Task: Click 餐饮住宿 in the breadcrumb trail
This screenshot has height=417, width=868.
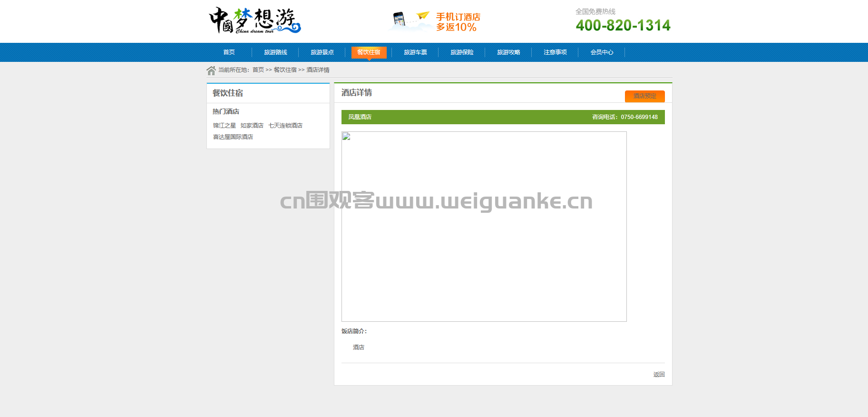Action: [285, 70]
